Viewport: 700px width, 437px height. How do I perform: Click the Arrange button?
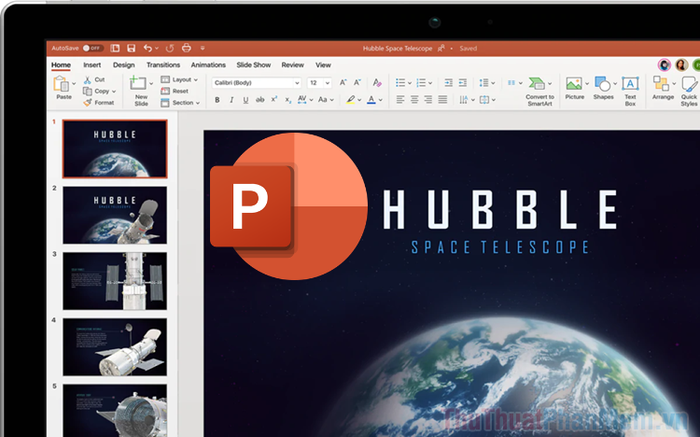tap(662, 88)
